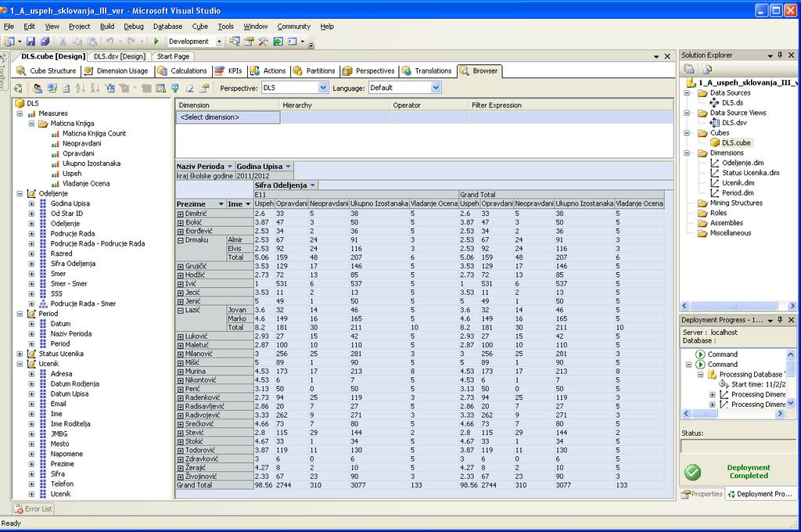This screenshot has height=532, width=801.
Task: Click the Redo arrow icon
Action: (x=131, y=41)
